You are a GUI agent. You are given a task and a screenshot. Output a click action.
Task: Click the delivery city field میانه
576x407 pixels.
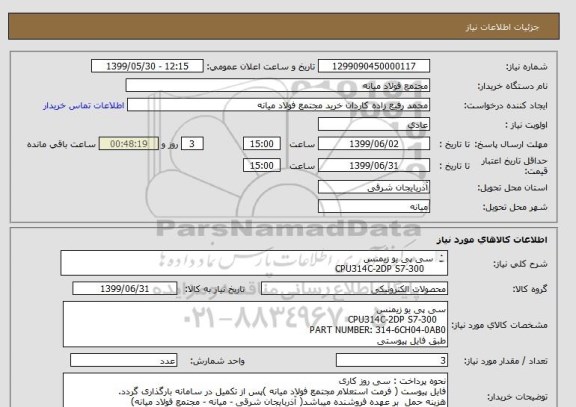coord(374,206)
